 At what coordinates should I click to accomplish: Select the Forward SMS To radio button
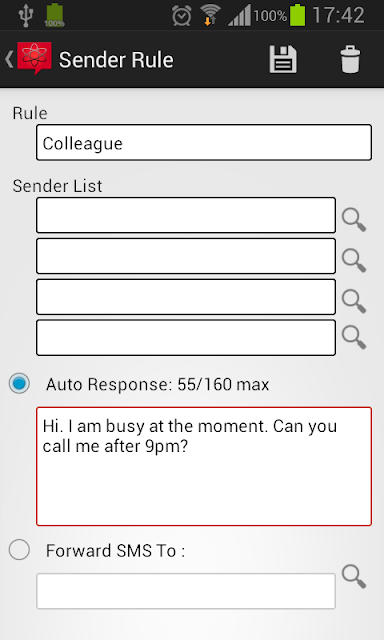[x=19, y=549]
